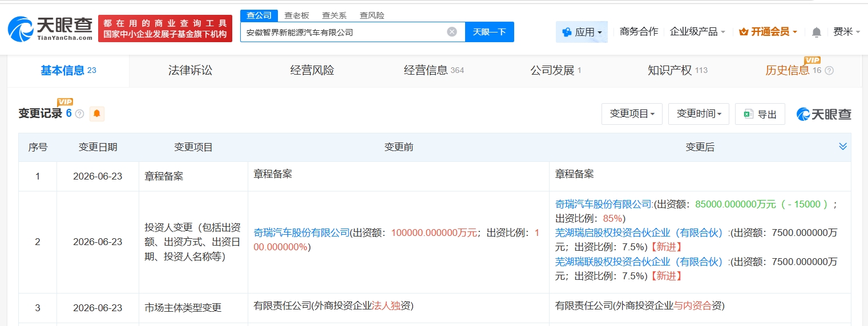Open the 费米 user menu
868x326 pixels.
846,32
